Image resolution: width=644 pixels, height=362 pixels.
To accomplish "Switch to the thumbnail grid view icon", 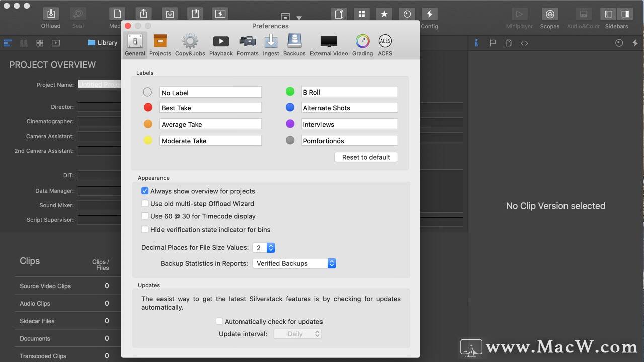I will click(x=40, y=43).
